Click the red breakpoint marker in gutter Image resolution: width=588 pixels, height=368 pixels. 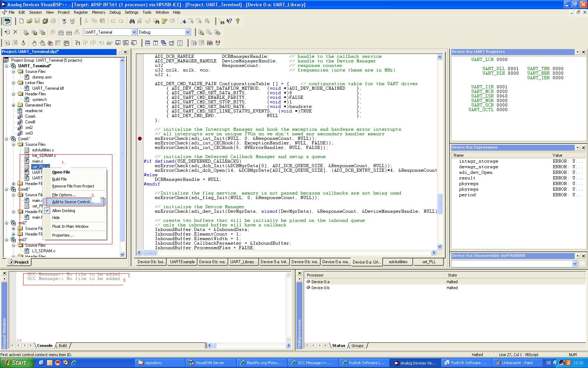pos(140,139)
